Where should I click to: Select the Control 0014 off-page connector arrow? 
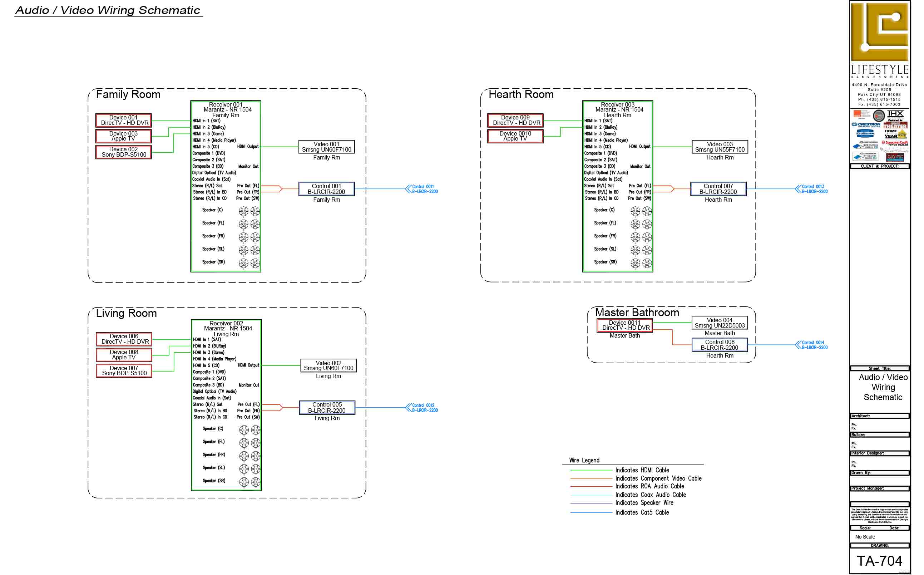[x=798, y=345]
